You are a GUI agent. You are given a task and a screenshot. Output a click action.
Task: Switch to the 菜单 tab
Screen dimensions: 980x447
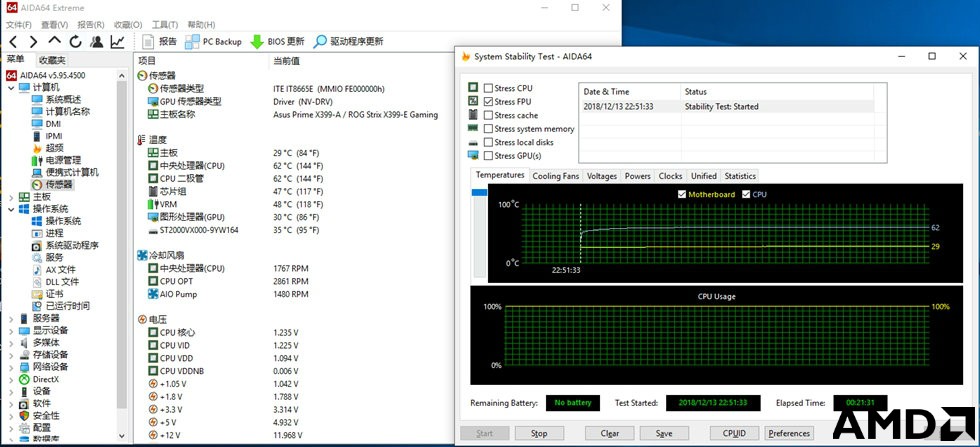pyautogui.click(x=17, y=60)
